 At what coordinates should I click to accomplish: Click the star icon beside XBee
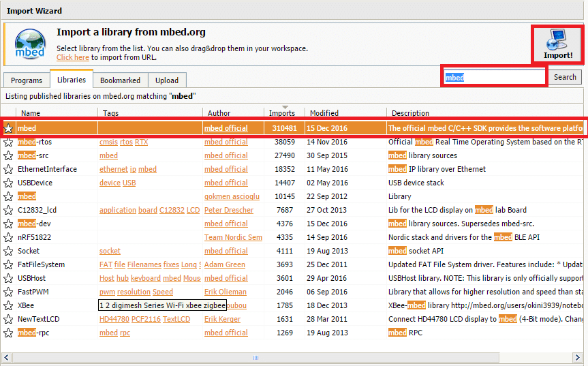point(8,305)
